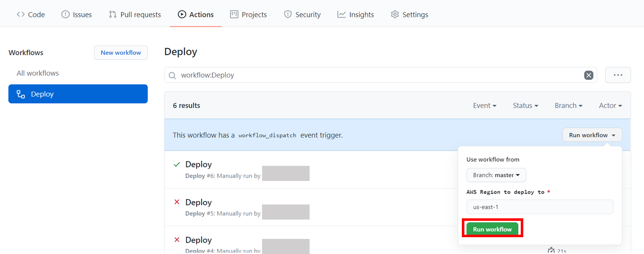The image size is (644, 254).
Task: Click the green checkmark on Deploy #6
Action: point(177,164)
